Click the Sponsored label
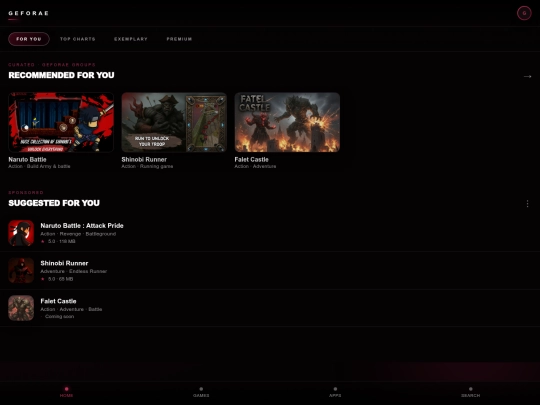This screenshot has height=405, width=540. click(26, 193)
